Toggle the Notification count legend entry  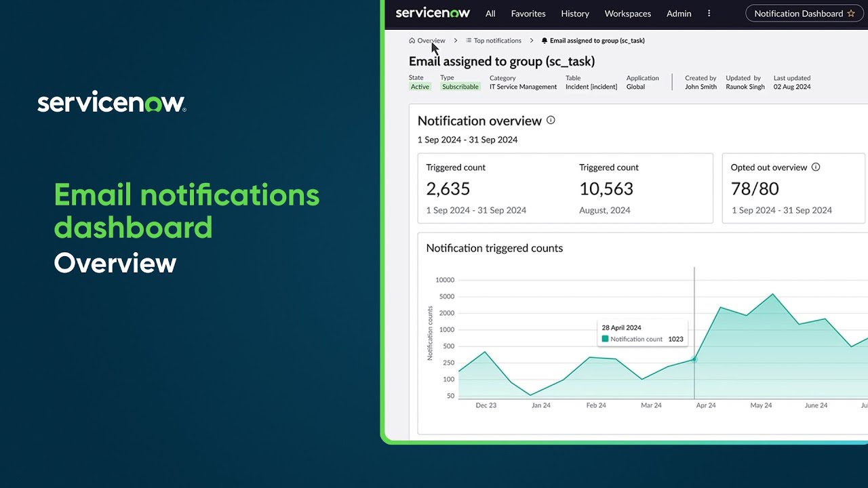click(636, 339)
